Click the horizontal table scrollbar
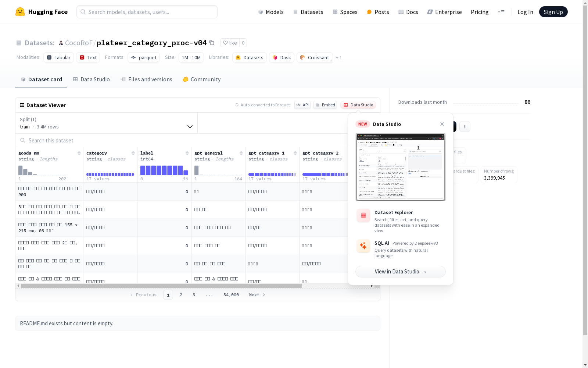This screenshot has width=588, height=368. point(161,286)
